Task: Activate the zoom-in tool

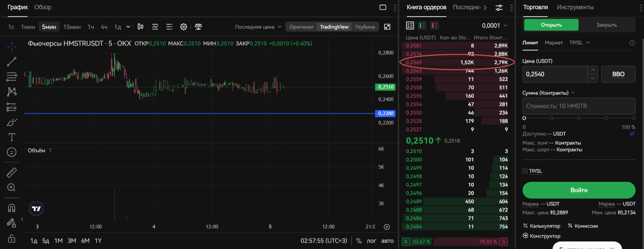Action: point(11,187)
